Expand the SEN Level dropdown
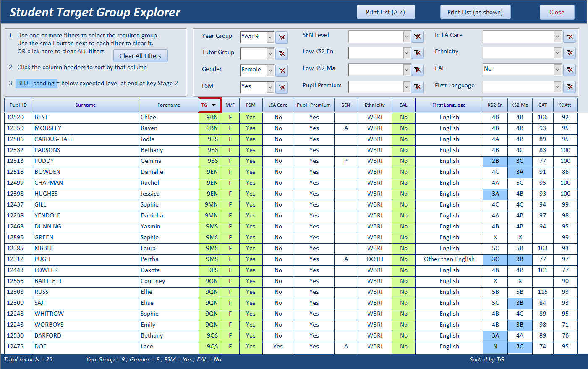This screenshot has height=369, width=588. point(406,37)
